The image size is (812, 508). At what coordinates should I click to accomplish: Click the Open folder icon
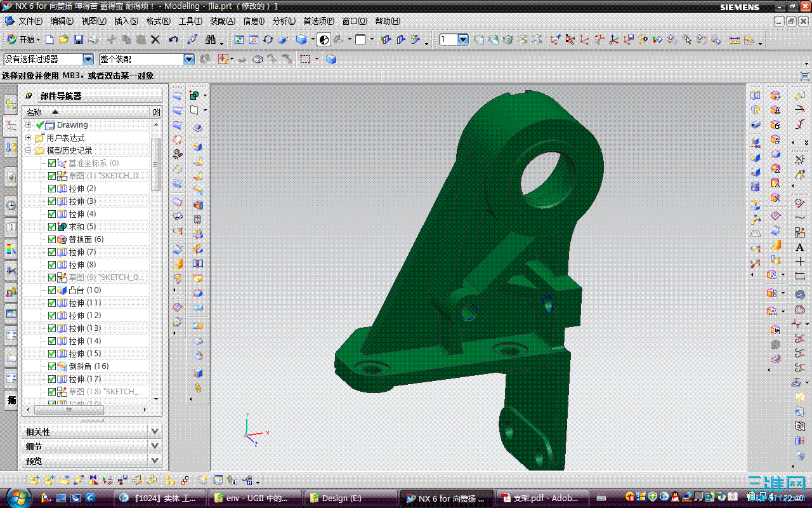click(x=64, y=39)
